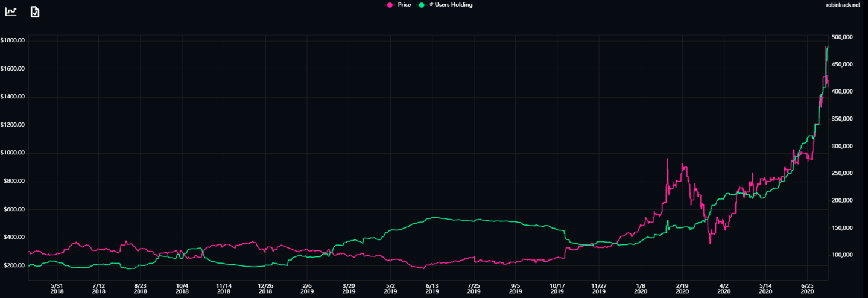Toggle the Price series legend label
This screenshot has height=298, width=868.
[404, 5]
